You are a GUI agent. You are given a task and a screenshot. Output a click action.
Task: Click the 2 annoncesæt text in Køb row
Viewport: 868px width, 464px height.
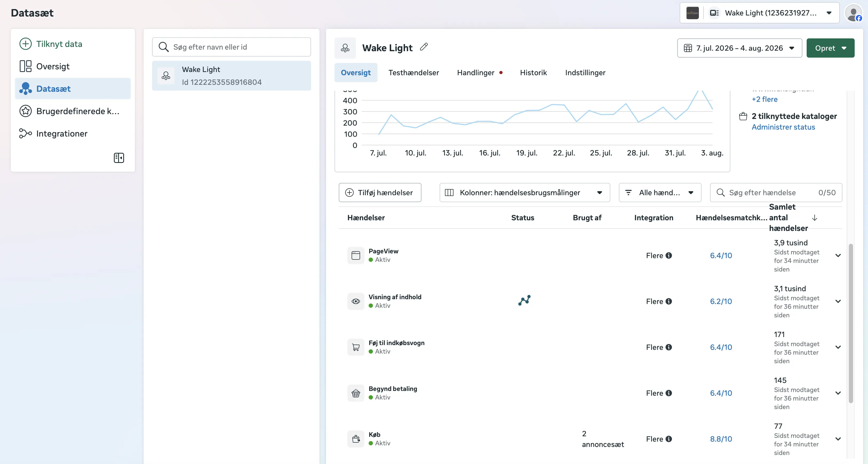point(603,439)
